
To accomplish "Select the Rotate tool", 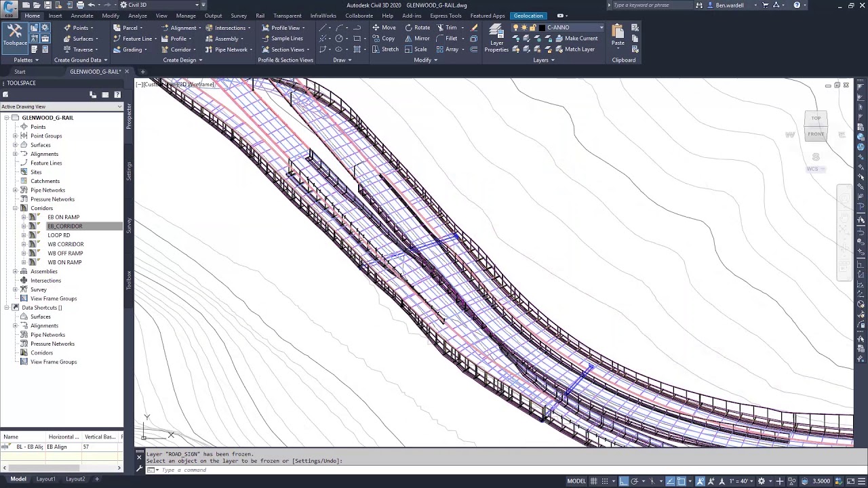I will pyautogui.click(x=417, y=28).
